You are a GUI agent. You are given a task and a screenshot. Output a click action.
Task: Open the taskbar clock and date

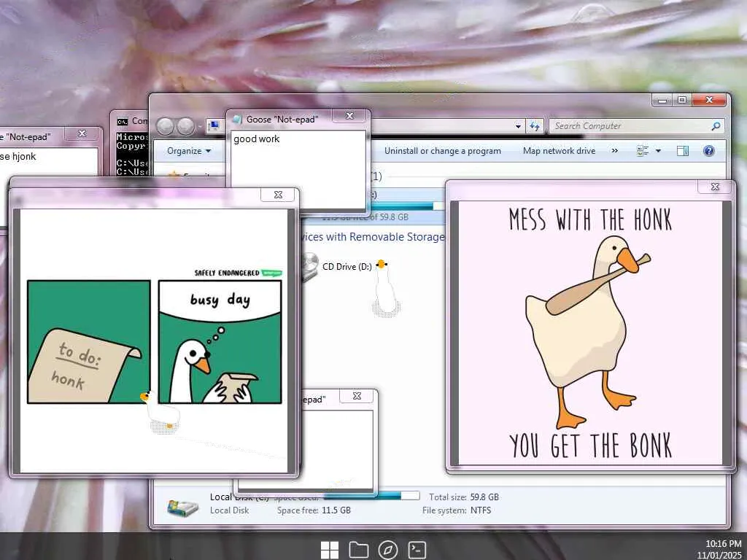[719, 549]
